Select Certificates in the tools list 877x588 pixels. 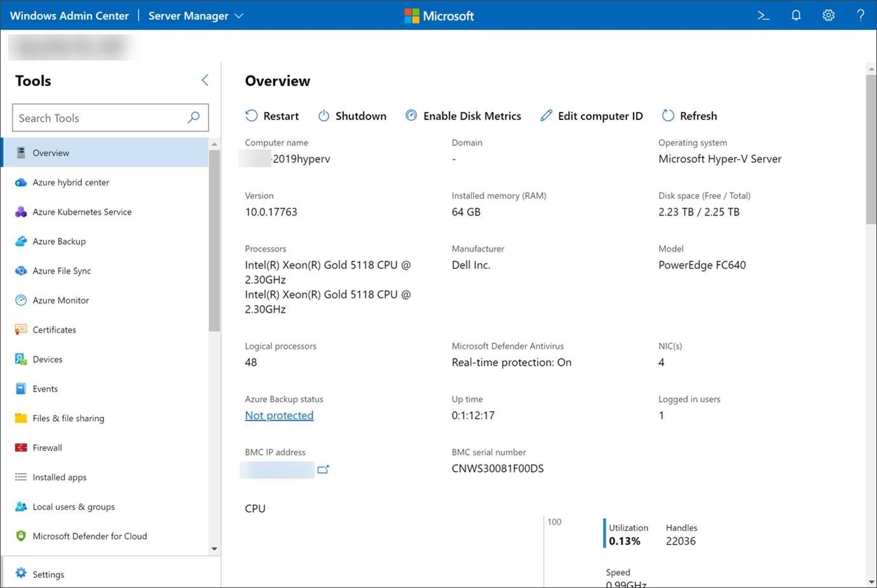point(54,329)
